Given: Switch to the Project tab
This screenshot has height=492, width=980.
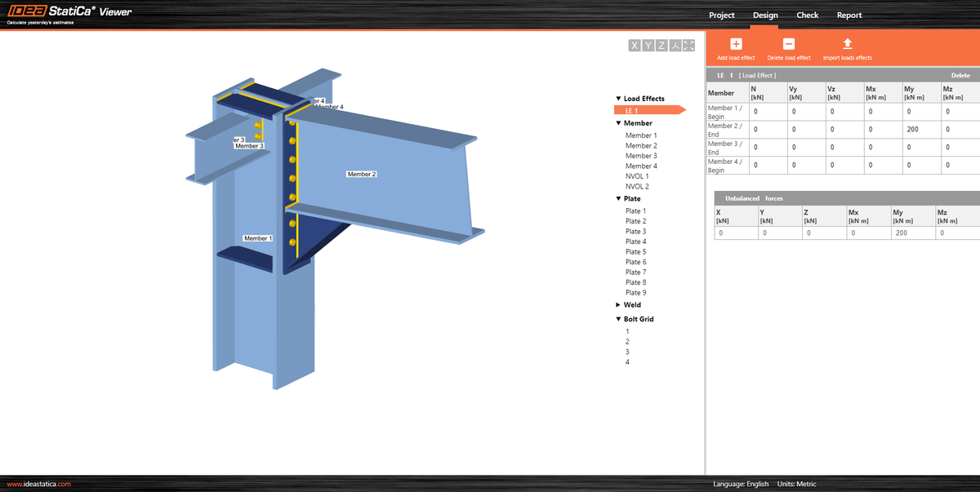Looking at the screenshot, I should 721,15.
